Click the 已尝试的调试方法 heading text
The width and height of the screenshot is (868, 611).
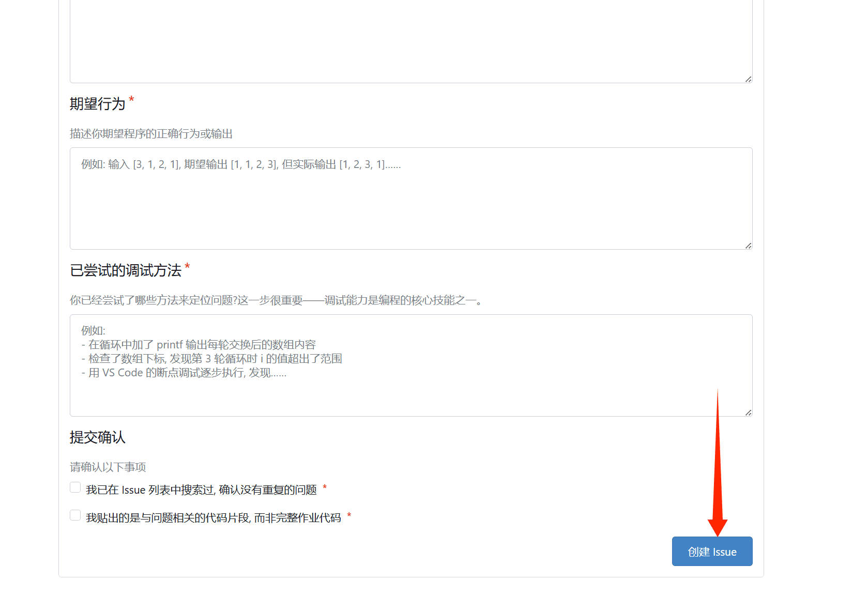(x=126, y=270)
